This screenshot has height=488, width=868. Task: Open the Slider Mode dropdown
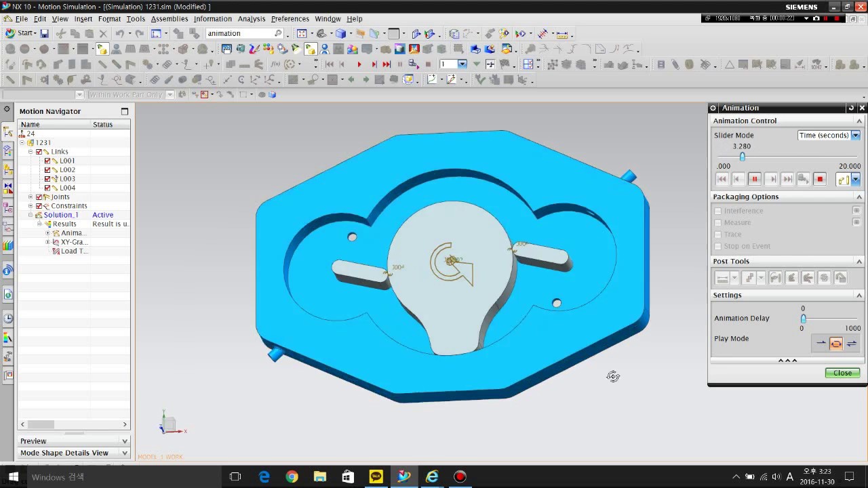point(828,136)
